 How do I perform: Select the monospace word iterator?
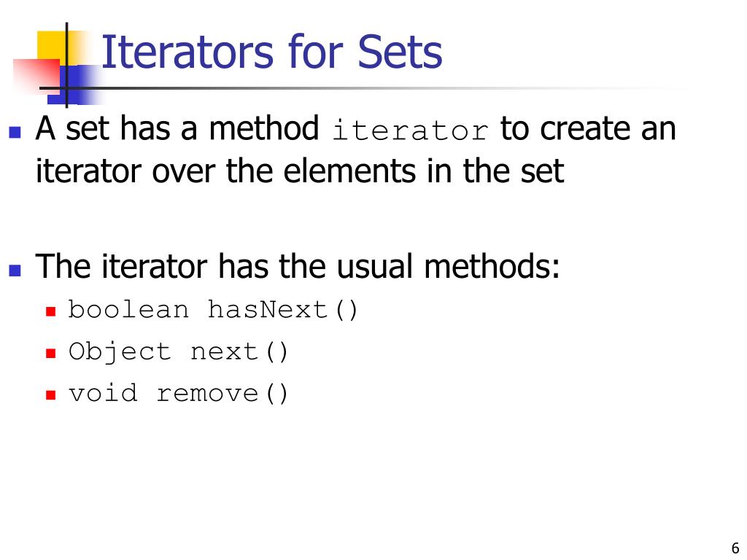point(410,130)
